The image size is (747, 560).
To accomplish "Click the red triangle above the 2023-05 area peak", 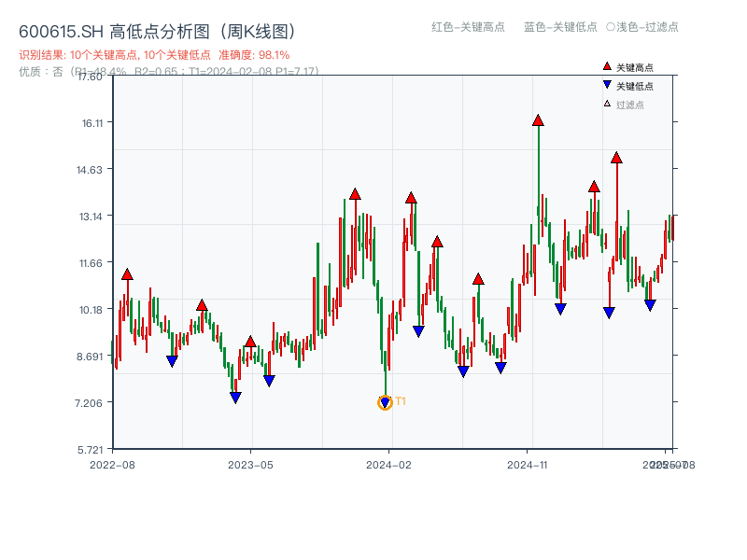I will pos(249,343).
